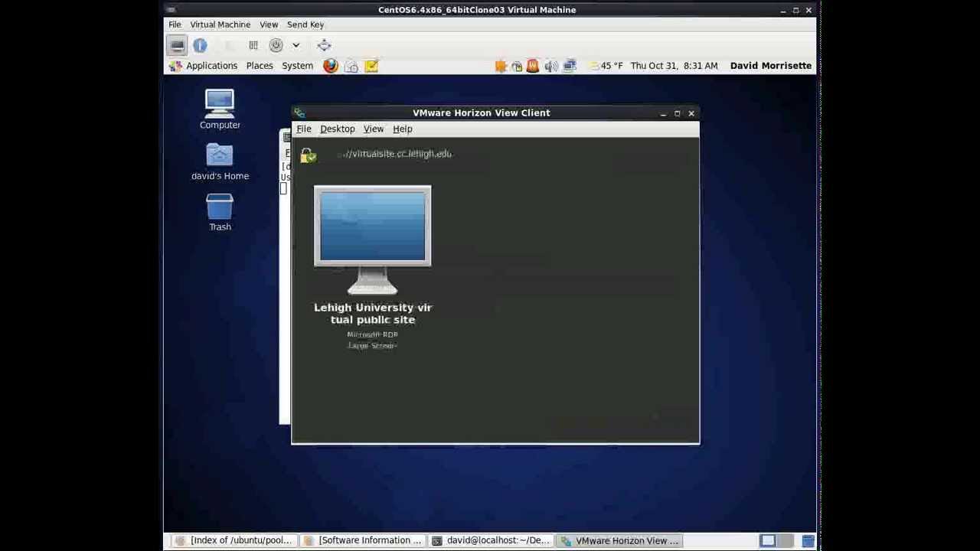The width and height of the screenshot is (980, 551).
Task: Launch Firefox from the GNOME panel
Action: (330, 66)
